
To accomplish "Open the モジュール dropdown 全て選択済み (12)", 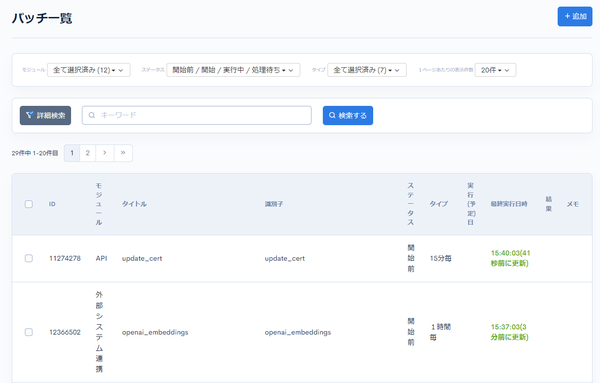I will 88,70.
